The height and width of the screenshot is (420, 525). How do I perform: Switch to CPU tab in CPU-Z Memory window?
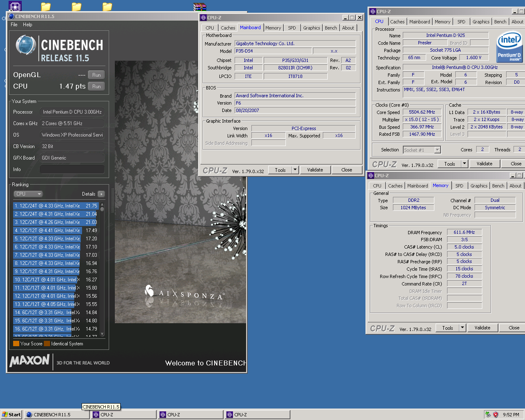(x=377, y=186)
